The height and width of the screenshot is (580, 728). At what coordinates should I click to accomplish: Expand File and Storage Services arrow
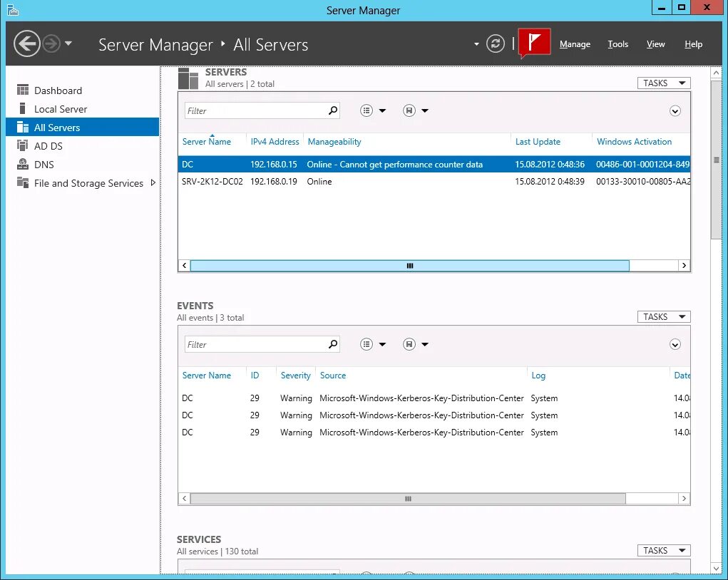click(x=153, y=183)
